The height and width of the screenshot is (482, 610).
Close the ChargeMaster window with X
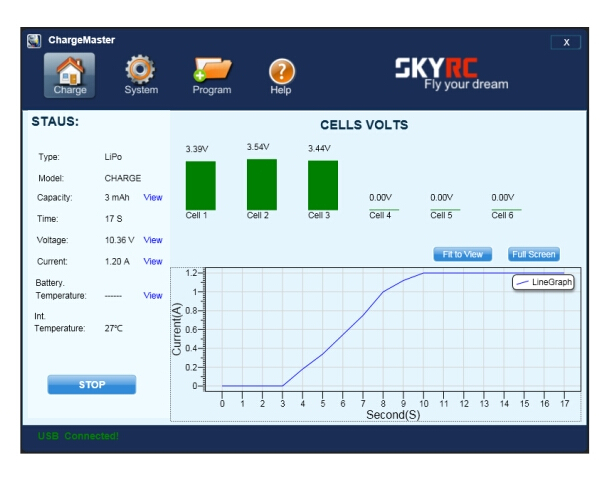tap(566, 42)
